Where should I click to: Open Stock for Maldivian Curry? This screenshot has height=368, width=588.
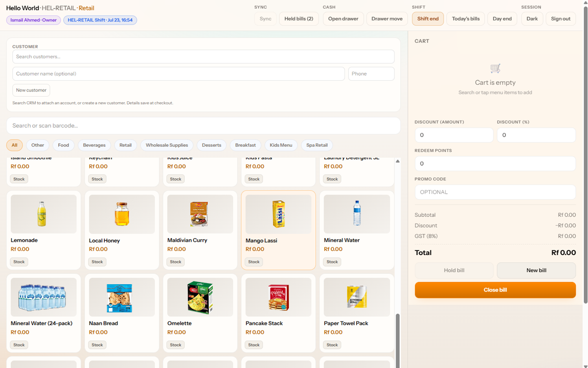pos(176,262)
